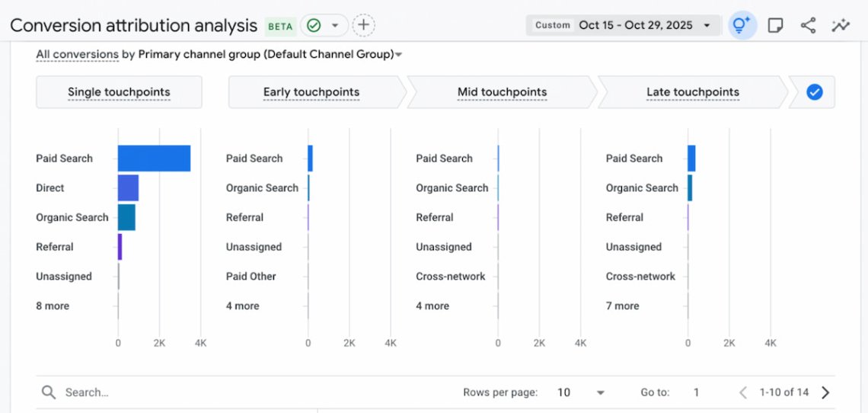Click the All conversions link
This screenshot has width=868, height=413.
pos(78,54)
